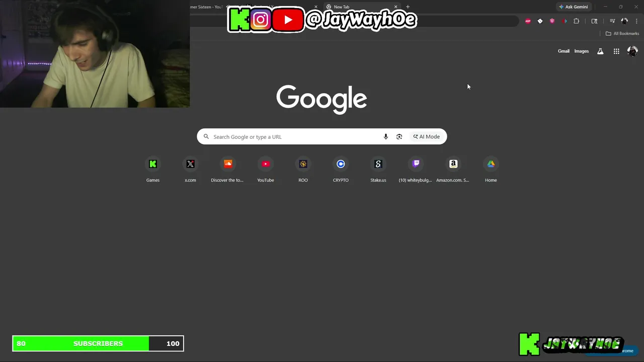Open the Twitch whiteybulg... shortcut
The width and height of the screenshot is (644, 362).
click(416, 170)
